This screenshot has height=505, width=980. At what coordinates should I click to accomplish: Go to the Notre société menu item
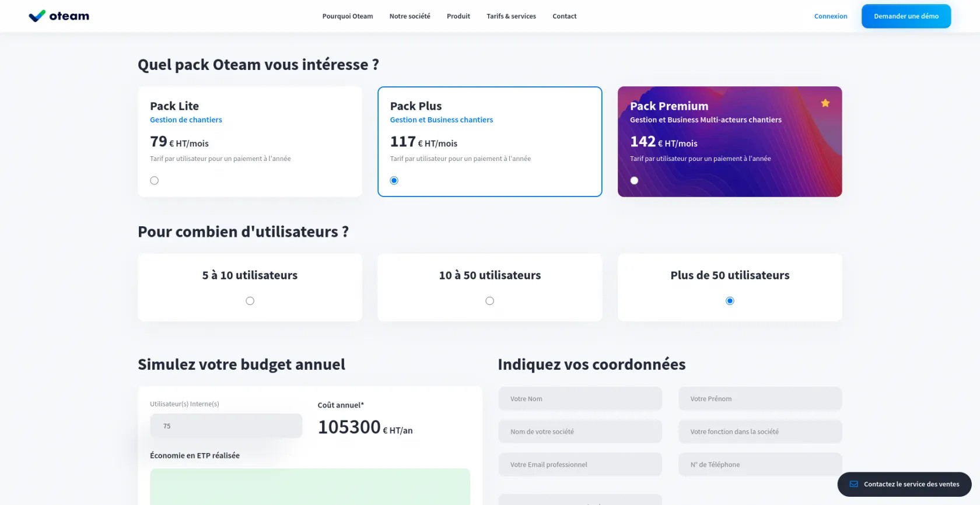pyautogui.click(x=409, y=16)
